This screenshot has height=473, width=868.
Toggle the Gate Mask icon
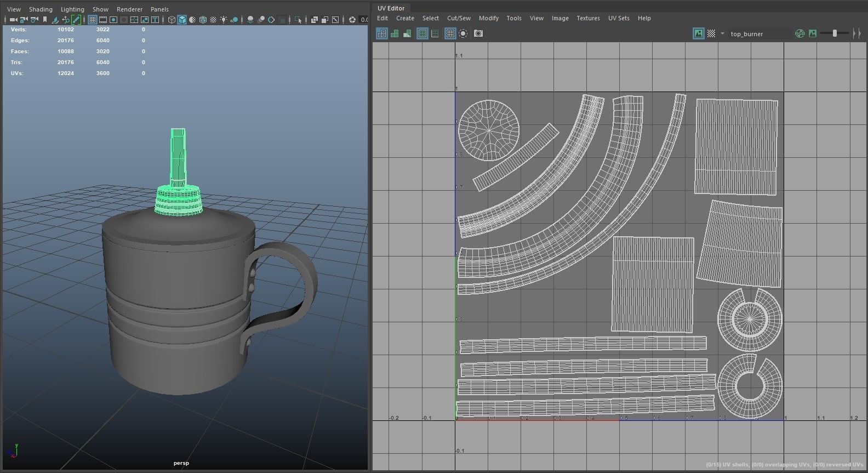pos(124,20)
